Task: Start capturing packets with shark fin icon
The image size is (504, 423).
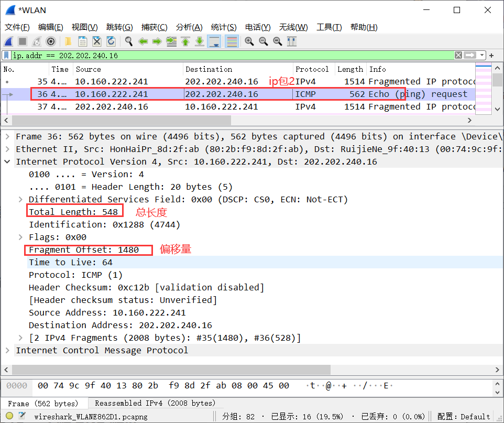Action: 9,41
